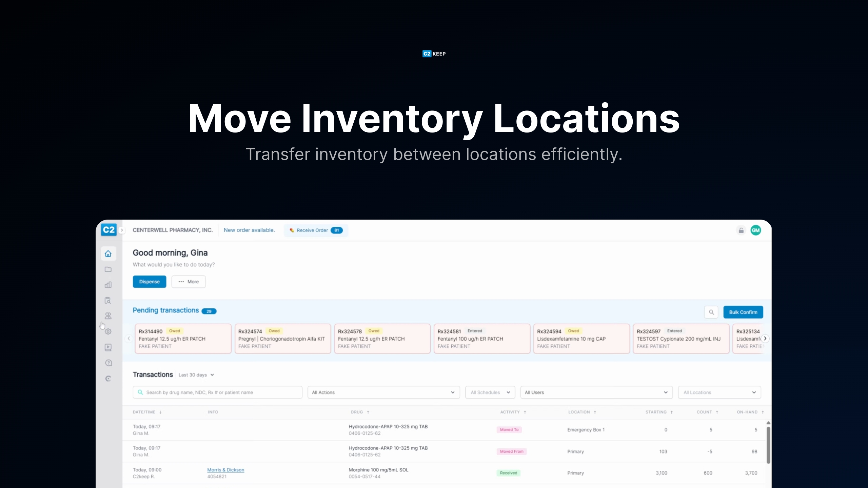
Task: Focus the transactions search field
Action: 218,392
